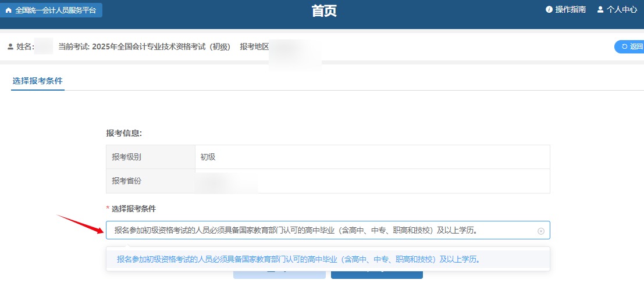This screenshot has width=644, height=294.
Task: Click the user icon next to 姓名
Action: click(10, 46)
